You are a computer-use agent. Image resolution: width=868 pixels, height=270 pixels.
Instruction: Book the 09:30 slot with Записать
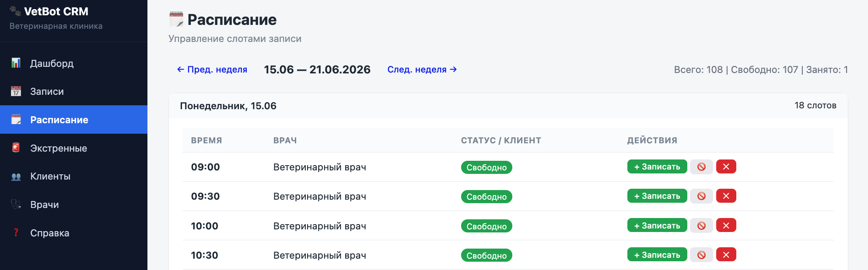point(657,196)
